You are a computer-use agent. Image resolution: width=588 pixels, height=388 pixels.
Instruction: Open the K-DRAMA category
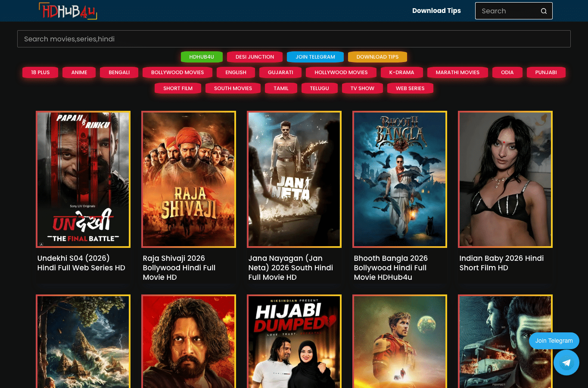(401, 72)
